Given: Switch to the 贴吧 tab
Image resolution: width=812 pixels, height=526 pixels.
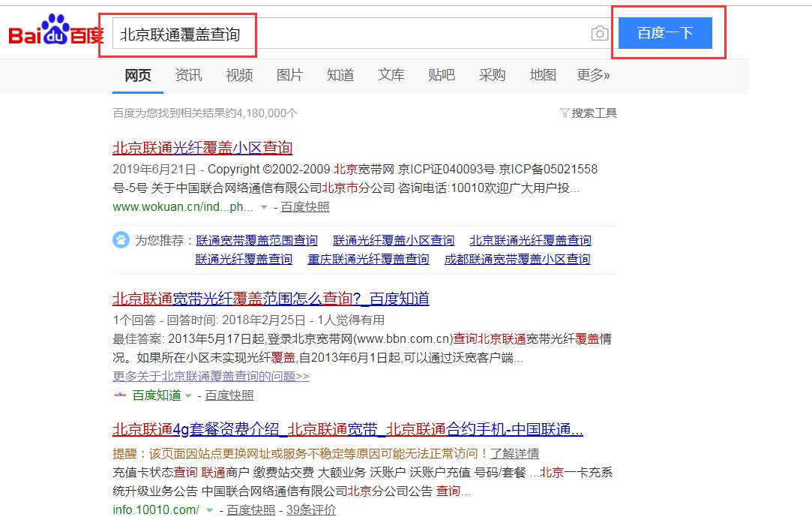Looking at the screenshot, I should (441, 75).
